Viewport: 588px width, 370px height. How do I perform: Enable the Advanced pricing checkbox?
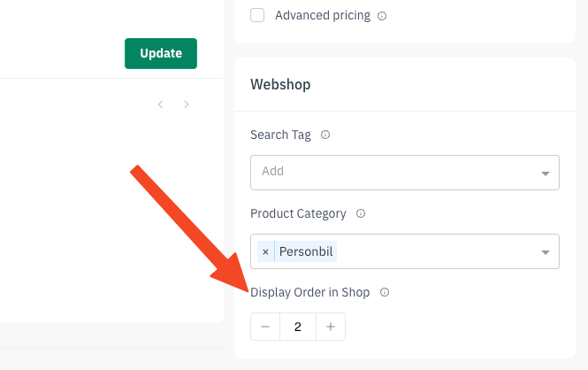point(257,15)
